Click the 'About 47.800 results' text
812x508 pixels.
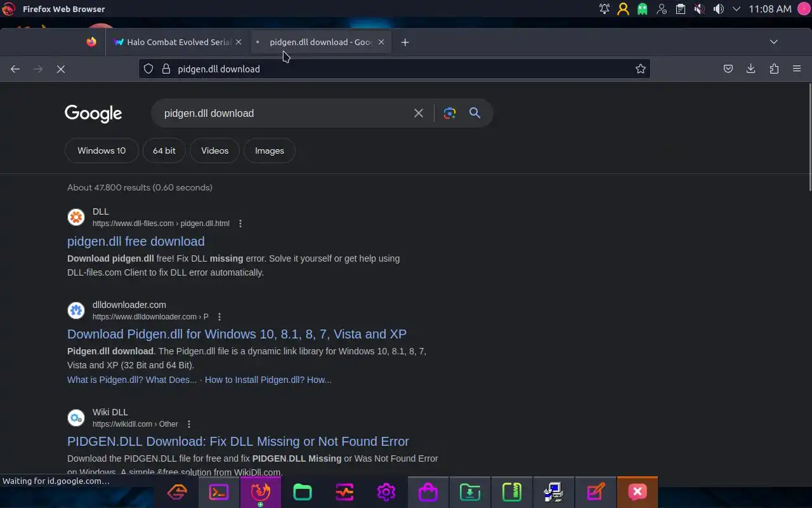pos(109,187)
